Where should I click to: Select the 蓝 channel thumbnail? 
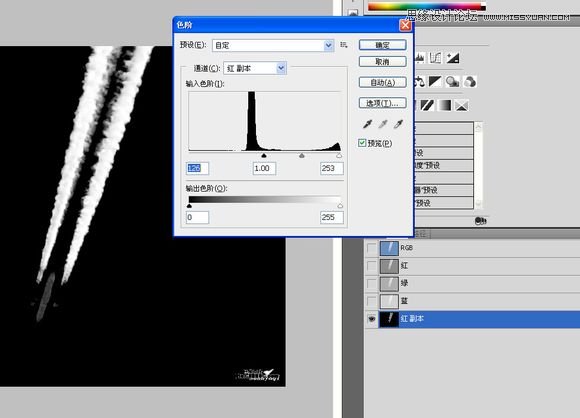389,301
